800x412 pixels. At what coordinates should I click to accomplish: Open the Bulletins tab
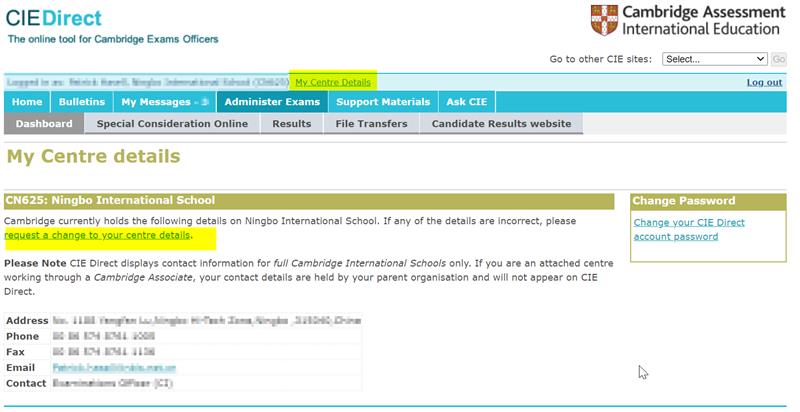coord(82,102)
